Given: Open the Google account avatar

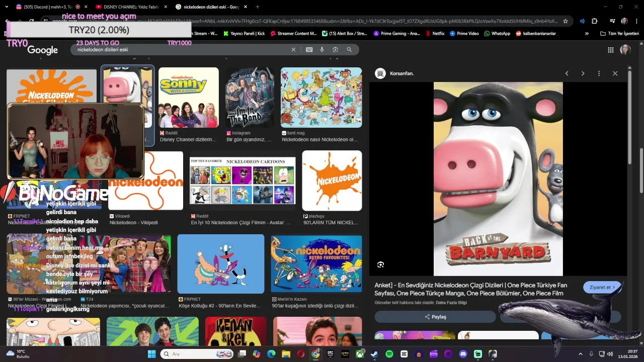Looking at the screenshot, I should coord(625,50).
